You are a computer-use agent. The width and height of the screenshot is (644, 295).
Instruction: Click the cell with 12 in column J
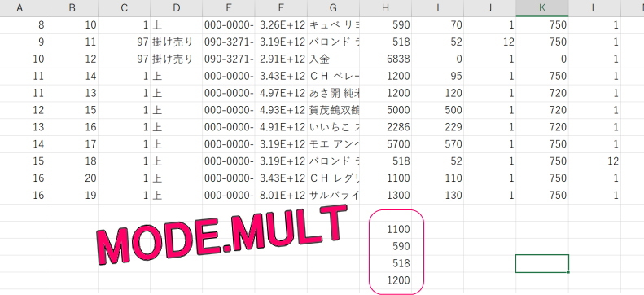[489, 42]
